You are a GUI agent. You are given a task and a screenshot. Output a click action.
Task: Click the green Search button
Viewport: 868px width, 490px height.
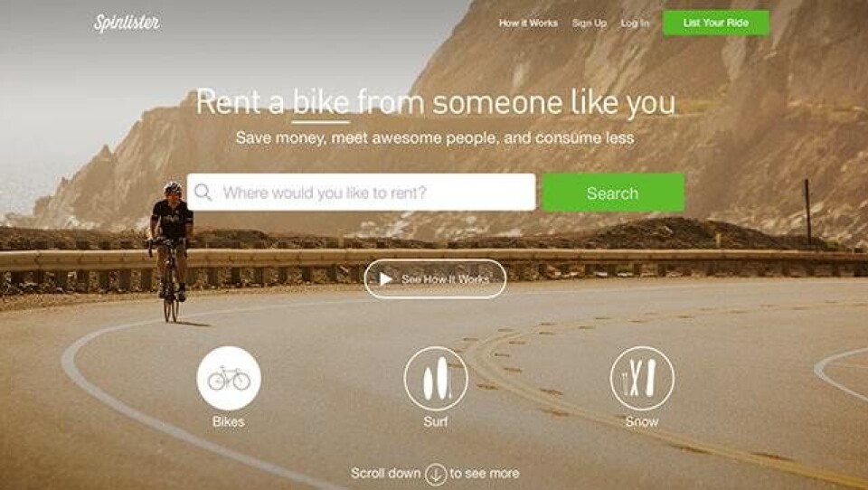pyautogui.click(x=613, y=193)
